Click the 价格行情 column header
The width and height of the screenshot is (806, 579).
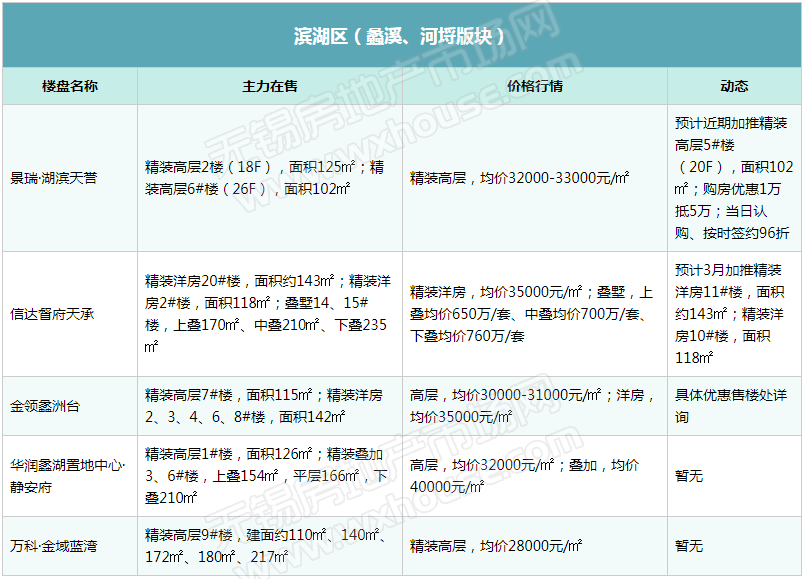(x=535, y=86)
